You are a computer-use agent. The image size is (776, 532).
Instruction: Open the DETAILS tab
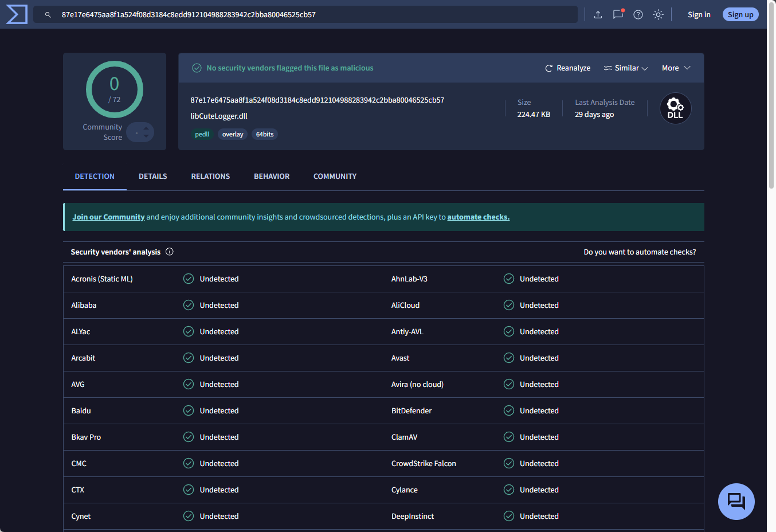153,176
